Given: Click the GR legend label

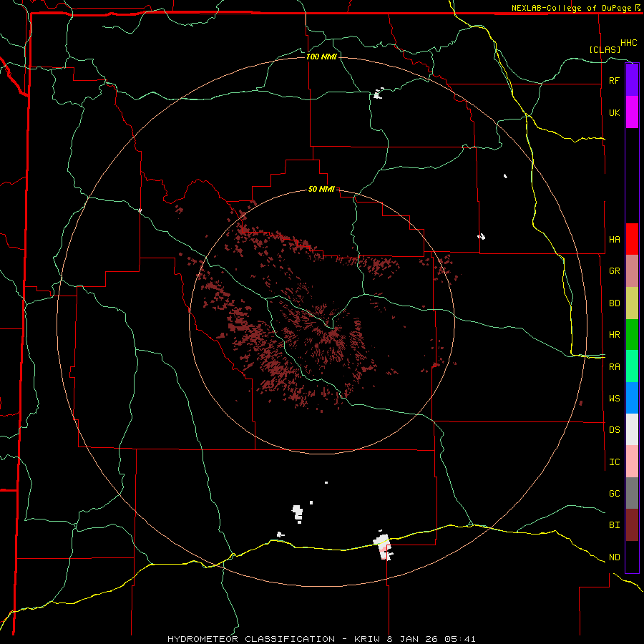Looking at the screenshot, I should point(614,271).
